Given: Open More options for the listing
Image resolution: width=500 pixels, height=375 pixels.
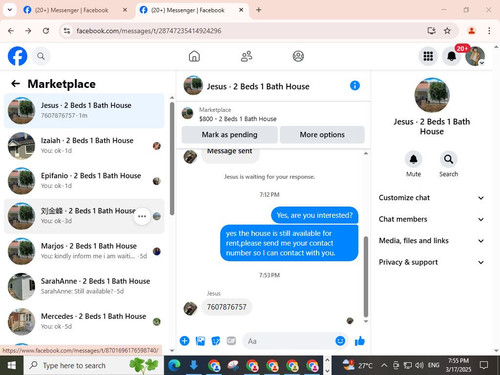Looking at the screenshot, I should pyautogui.click(x=322, y=135).
